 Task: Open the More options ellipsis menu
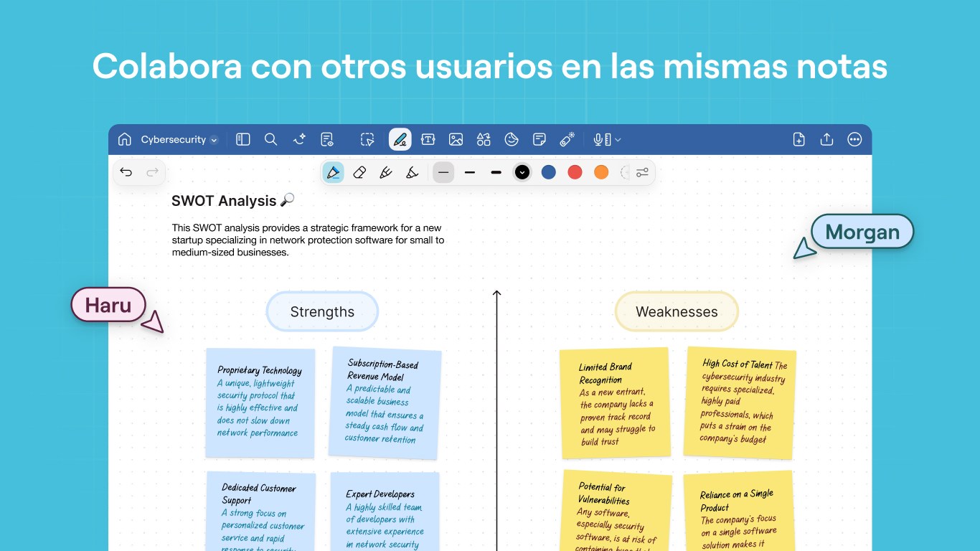tap(854, 139)
